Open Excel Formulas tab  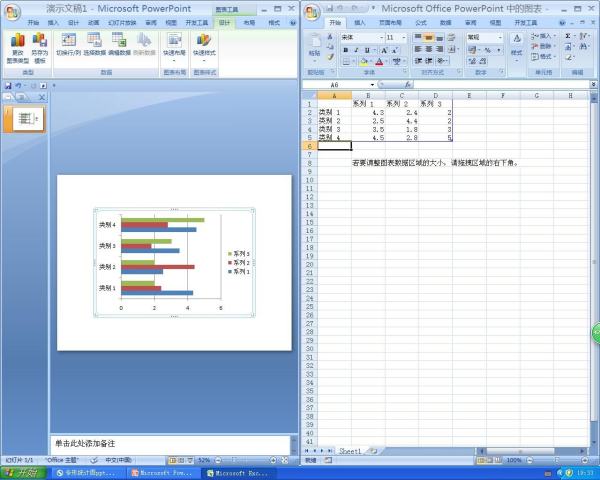[421, 23]
